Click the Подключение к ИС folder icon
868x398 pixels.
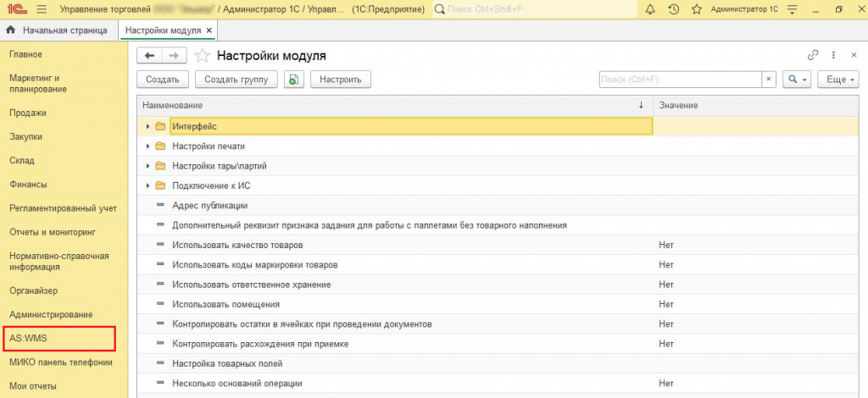[160, 186]
